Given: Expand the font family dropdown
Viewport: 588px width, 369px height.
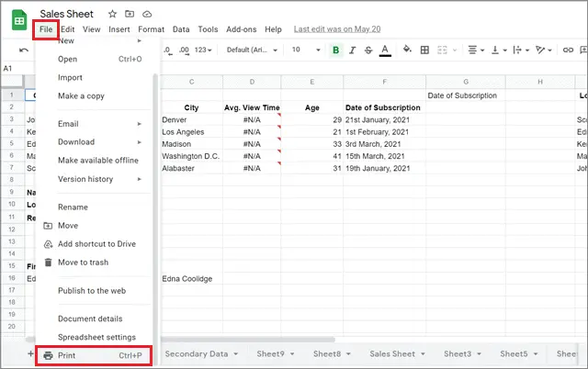Looking at the screenshot, I should 252,50.
